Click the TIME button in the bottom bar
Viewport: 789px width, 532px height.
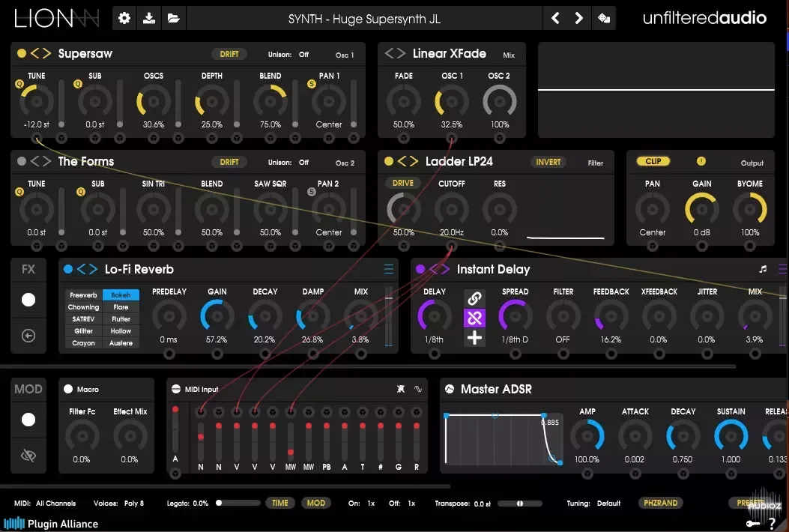(x=280, y=503)
